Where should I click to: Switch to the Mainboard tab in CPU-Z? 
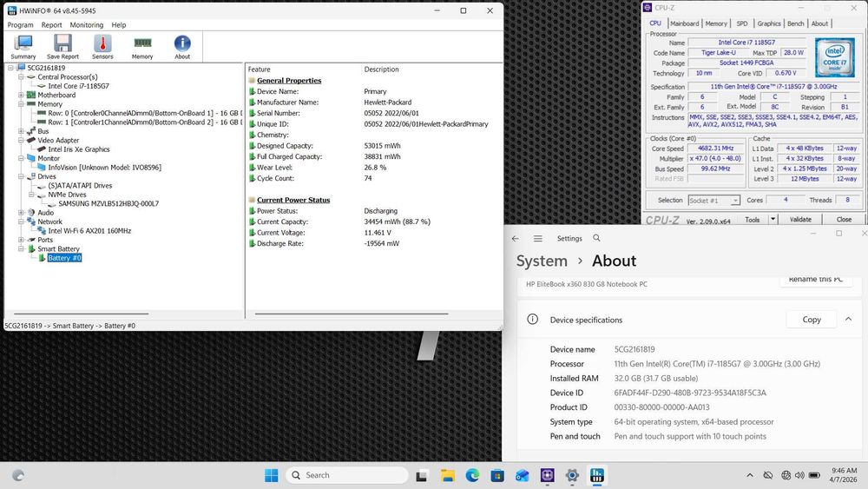coord(684,23)
